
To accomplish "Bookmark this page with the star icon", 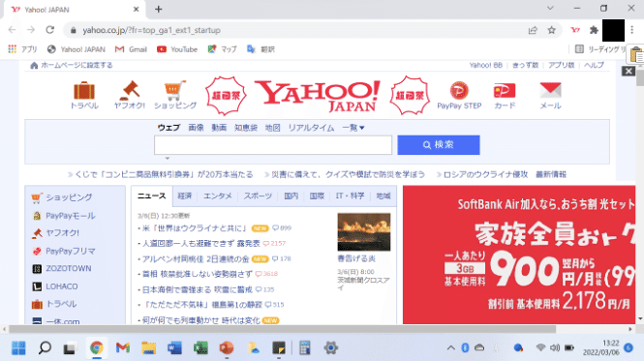I will coord(552,30).
